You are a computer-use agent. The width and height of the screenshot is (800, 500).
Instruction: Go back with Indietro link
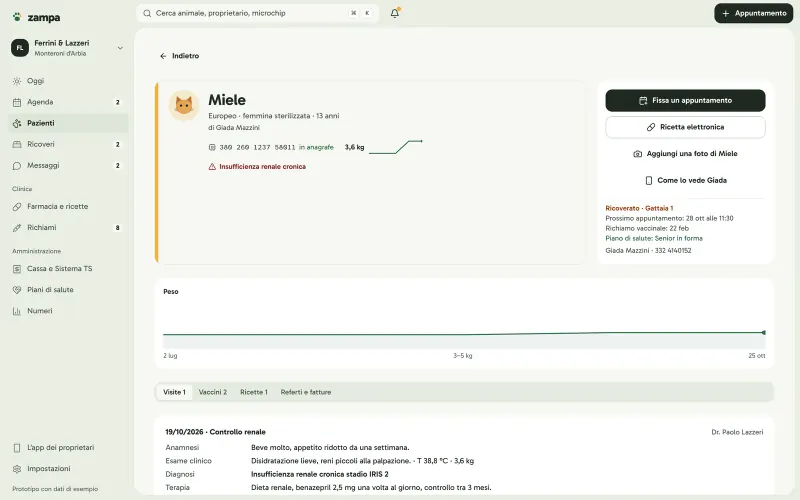click(x=180, y=56)
